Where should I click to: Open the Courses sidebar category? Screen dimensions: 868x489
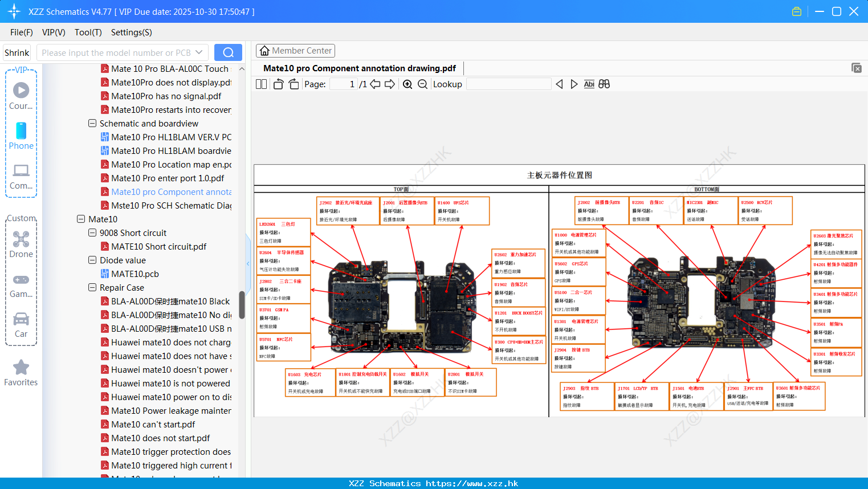click(21, 95)
